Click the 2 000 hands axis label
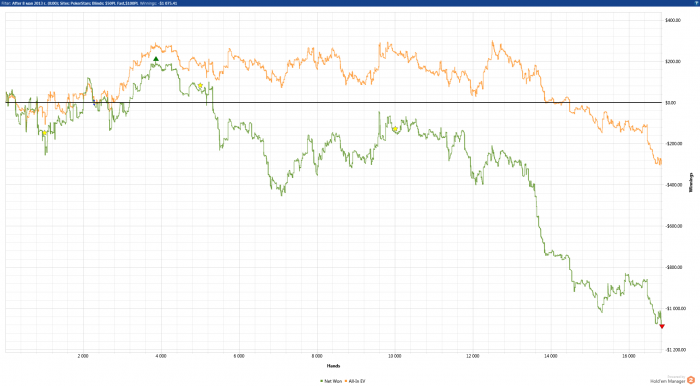Viewport: 700px width, 386px height. [83, 356]
